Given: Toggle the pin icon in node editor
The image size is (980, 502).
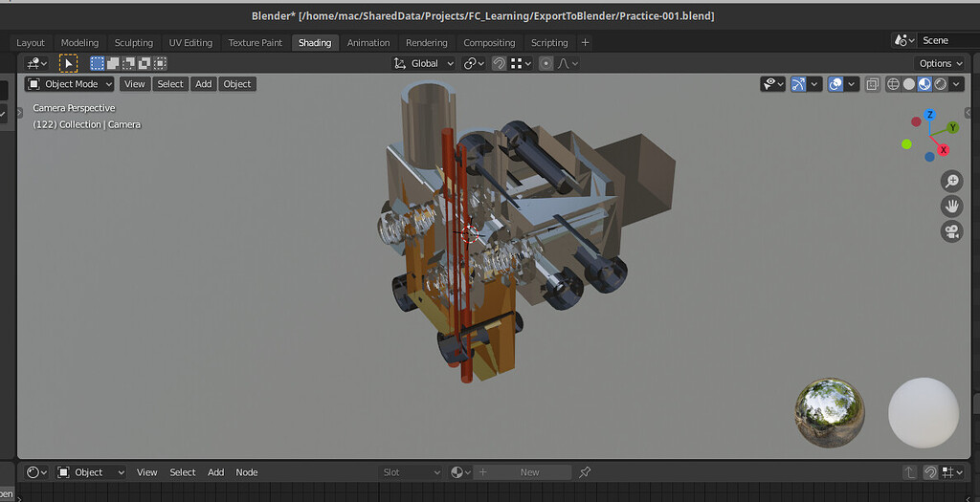Looking at the screenshot, I should (585, 472).
